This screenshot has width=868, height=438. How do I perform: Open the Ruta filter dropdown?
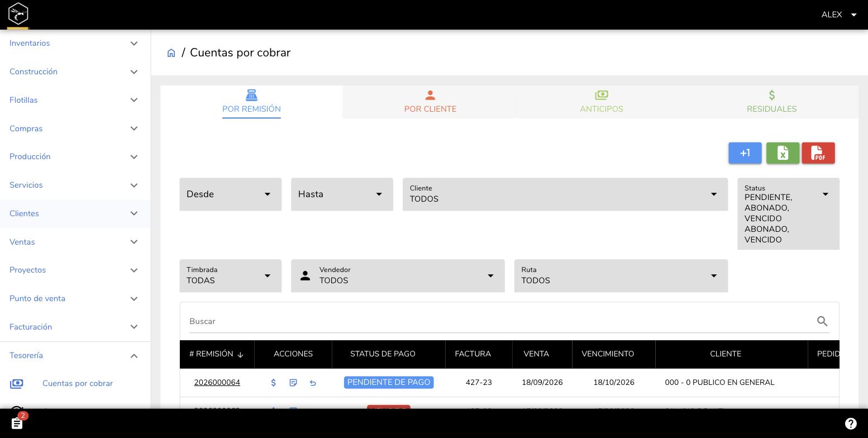coord(621,276)
